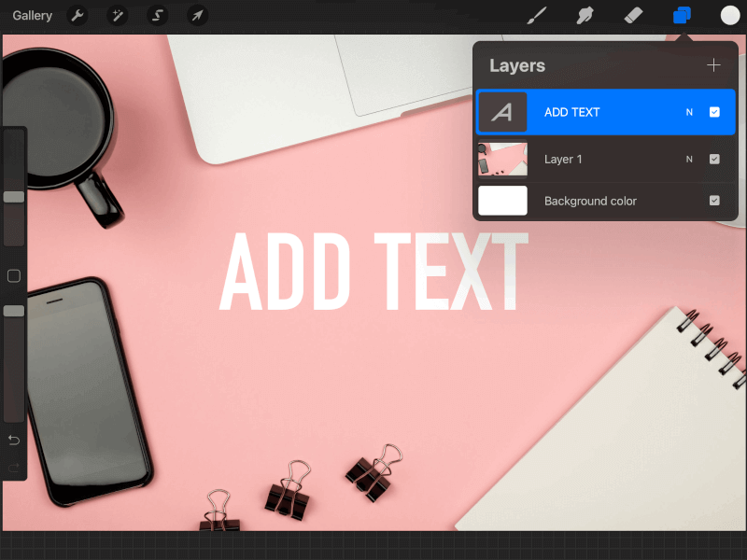Viewport: 747px width, 560px height.
Task: Open the color picker circle
Action: pos(729,16)
